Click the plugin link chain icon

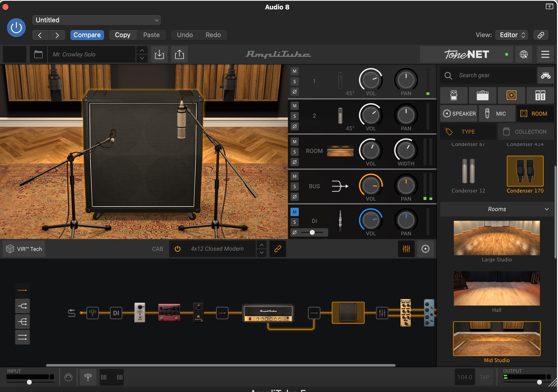(x=541, y=35)
